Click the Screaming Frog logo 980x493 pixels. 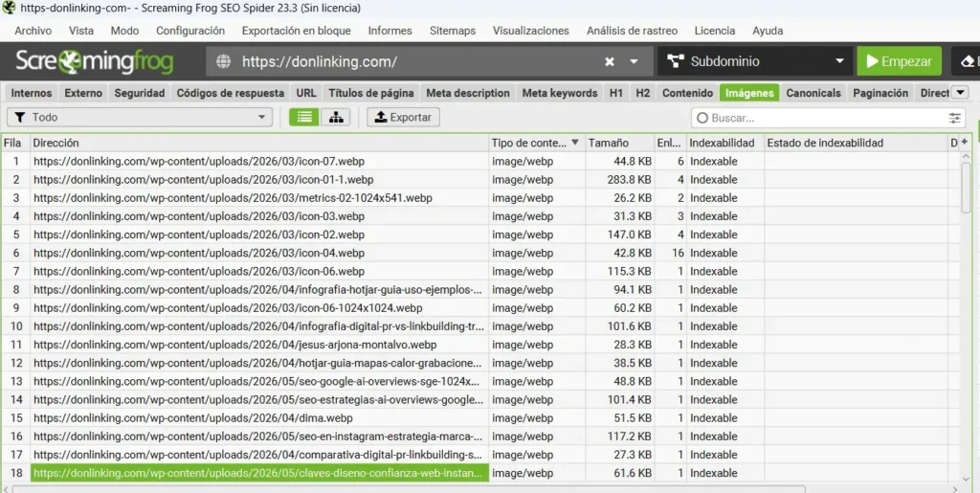95,61
